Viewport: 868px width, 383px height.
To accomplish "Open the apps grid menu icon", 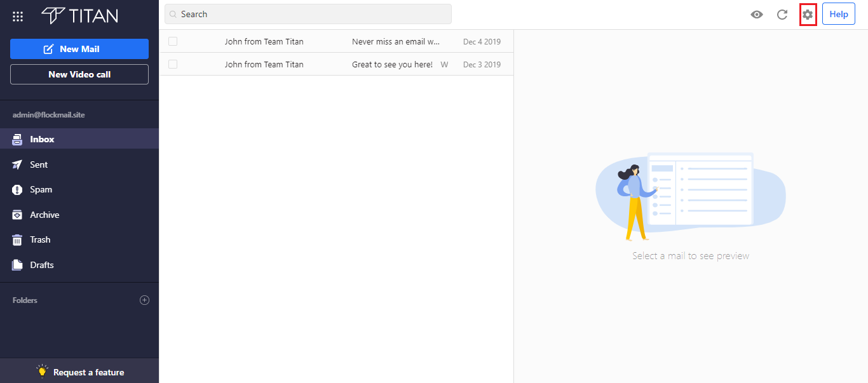I will point(18,17).
